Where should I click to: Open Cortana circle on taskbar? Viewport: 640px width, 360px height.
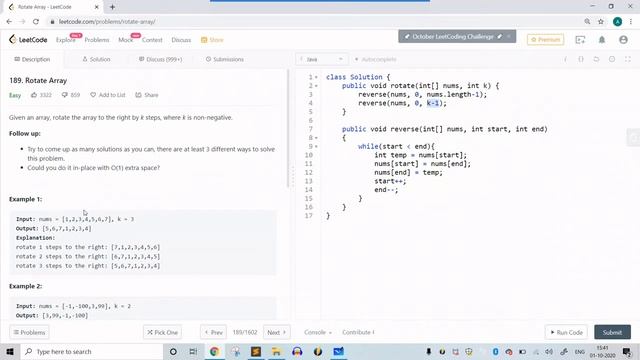coord(173,351)
